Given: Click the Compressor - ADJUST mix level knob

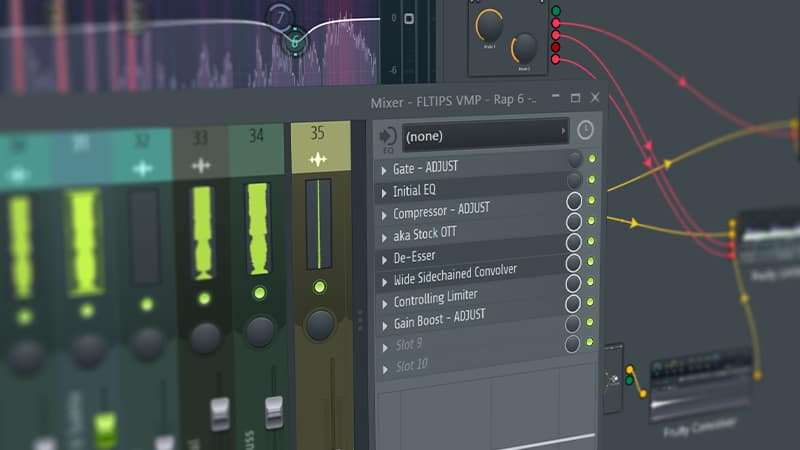Looking at the screenshot, I should click(574, 201).
